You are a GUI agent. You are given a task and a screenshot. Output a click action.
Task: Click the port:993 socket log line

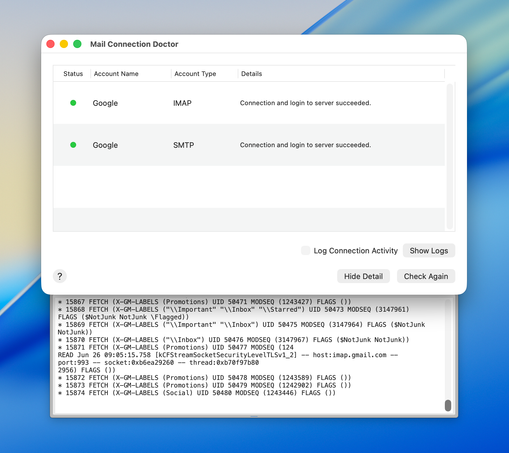pos(158,362)
